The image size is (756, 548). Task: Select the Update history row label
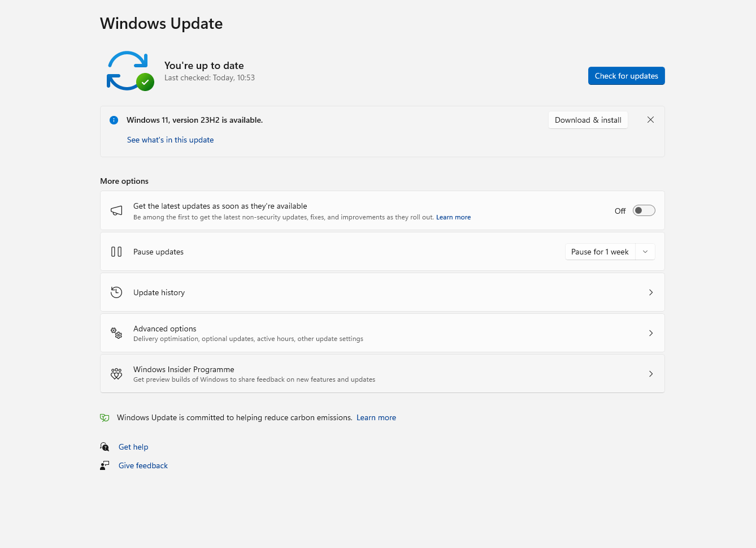[x=159, y=292]
